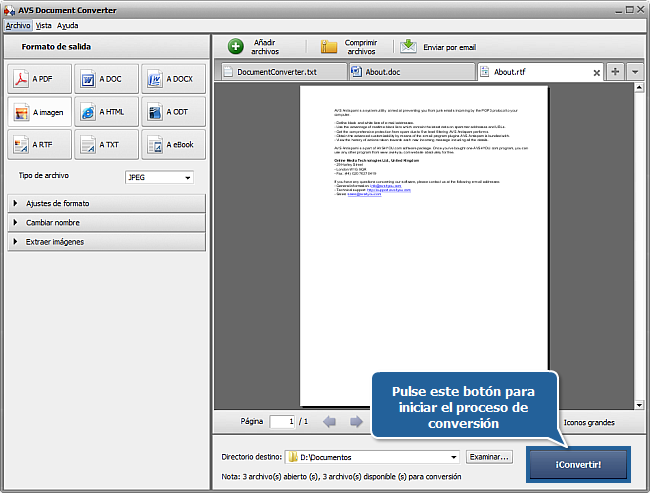
Task: Click the page number input field
Action: point(282,422)
